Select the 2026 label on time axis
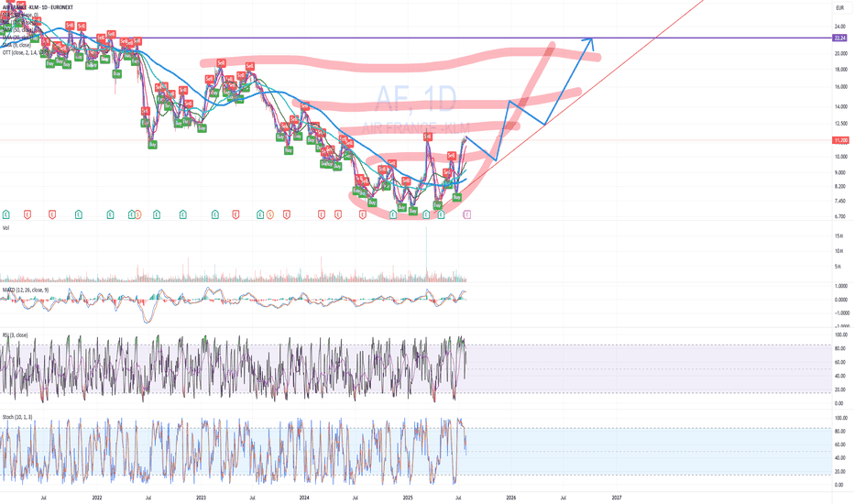 (511, 498)
